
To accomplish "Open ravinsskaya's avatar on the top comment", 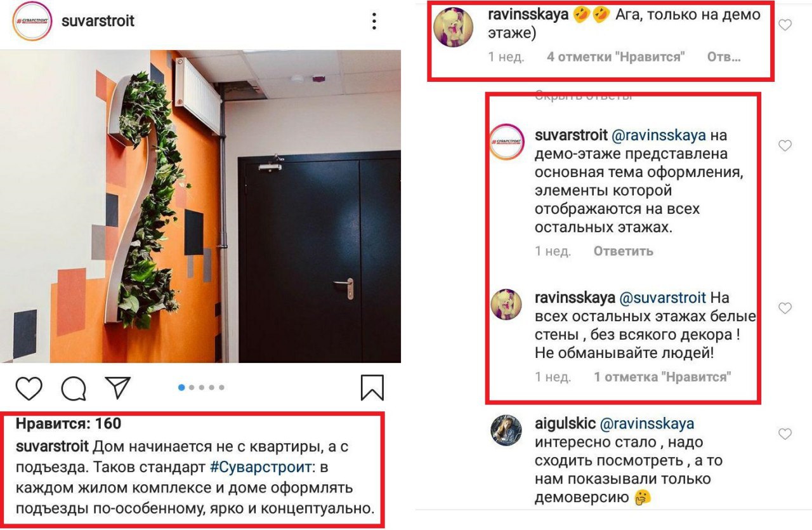I will click(x=453, y=29).
